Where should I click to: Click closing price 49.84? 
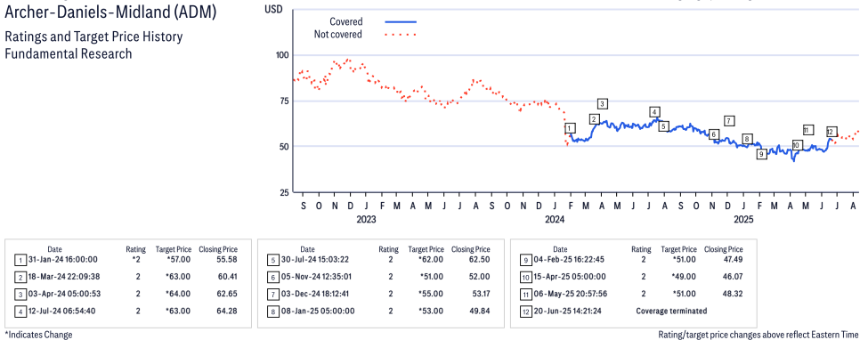(479, 311)
